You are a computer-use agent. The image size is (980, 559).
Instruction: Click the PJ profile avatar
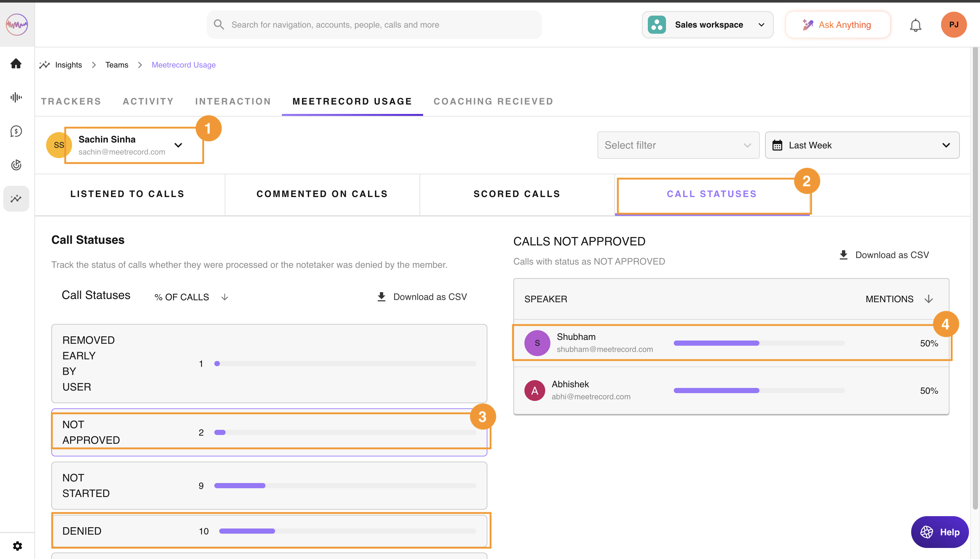click(x=953, y=25)
